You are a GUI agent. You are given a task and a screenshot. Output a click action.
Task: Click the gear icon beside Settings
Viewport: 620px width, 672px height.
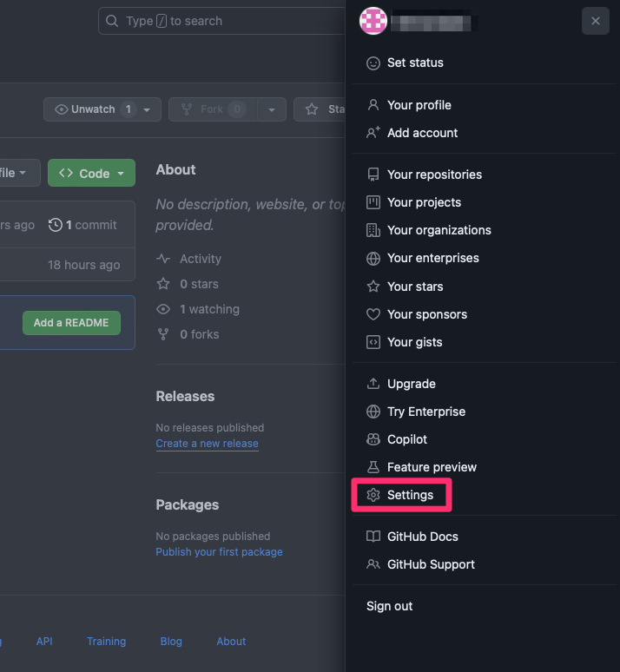point(373,495)
